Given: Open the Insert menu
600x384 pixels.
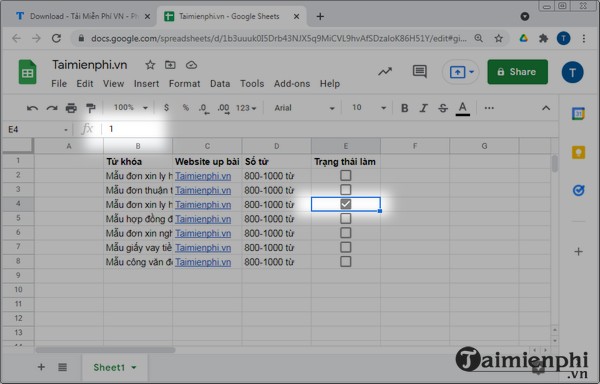Looking at the screenshot, I should [146, 84].
